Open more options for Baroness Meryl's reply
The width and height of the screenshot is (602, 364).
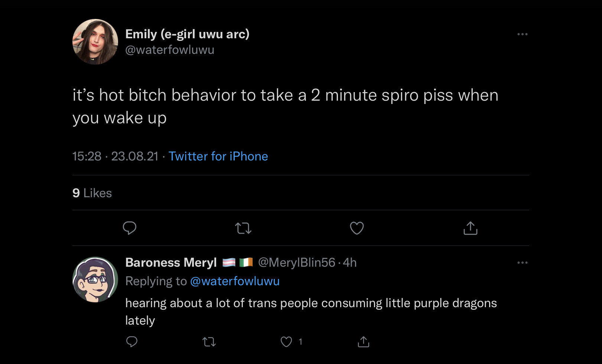(523, 263)
